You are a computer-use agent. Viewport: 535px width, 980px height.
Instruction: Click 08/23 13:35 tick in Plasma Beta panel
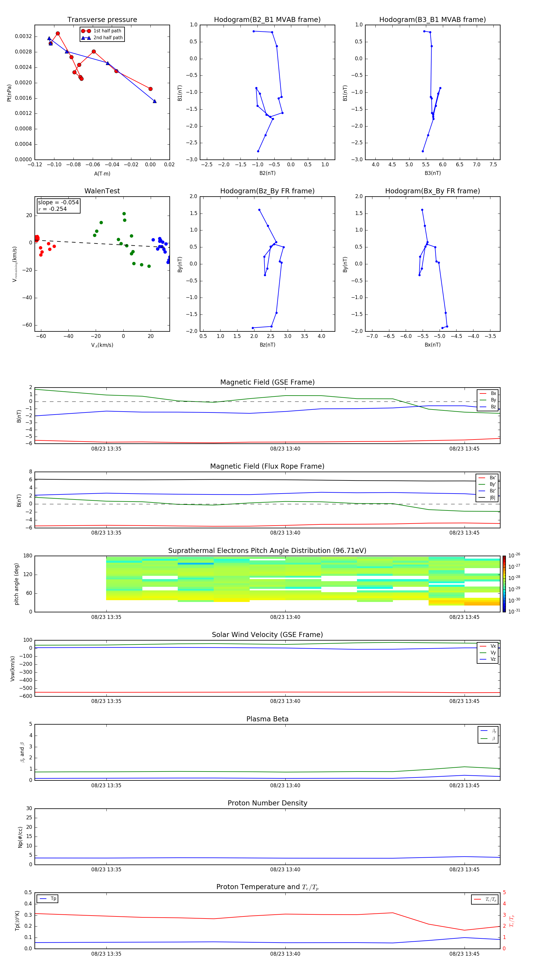tap(106, 785)
